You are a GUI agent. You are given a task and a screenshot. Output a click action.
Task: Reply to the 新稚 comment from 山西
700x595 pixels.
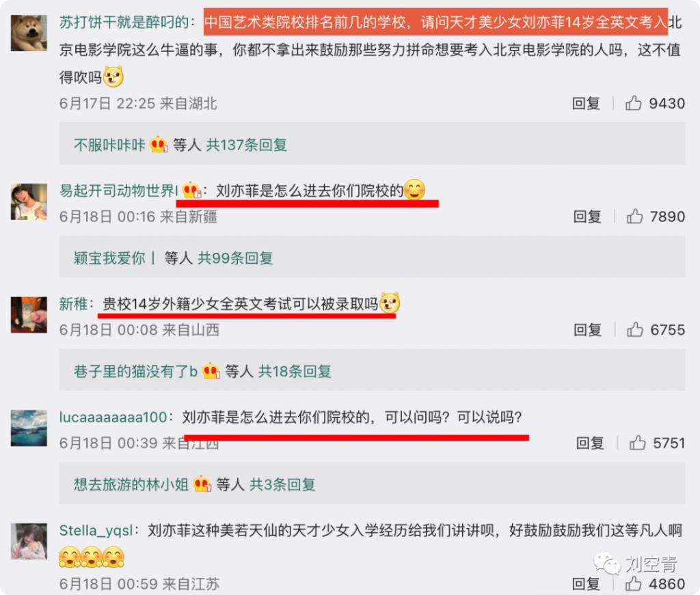click(587, 330)
